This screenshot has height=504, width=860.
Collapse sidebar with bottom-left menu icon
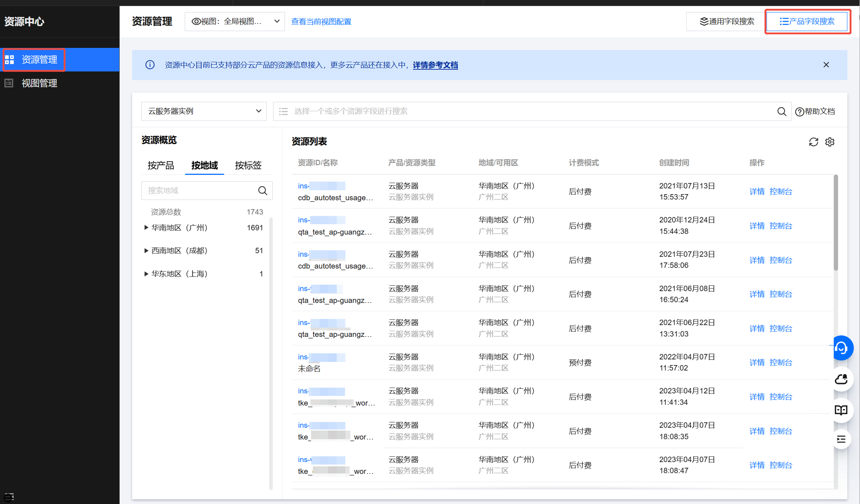click(9, 497)
